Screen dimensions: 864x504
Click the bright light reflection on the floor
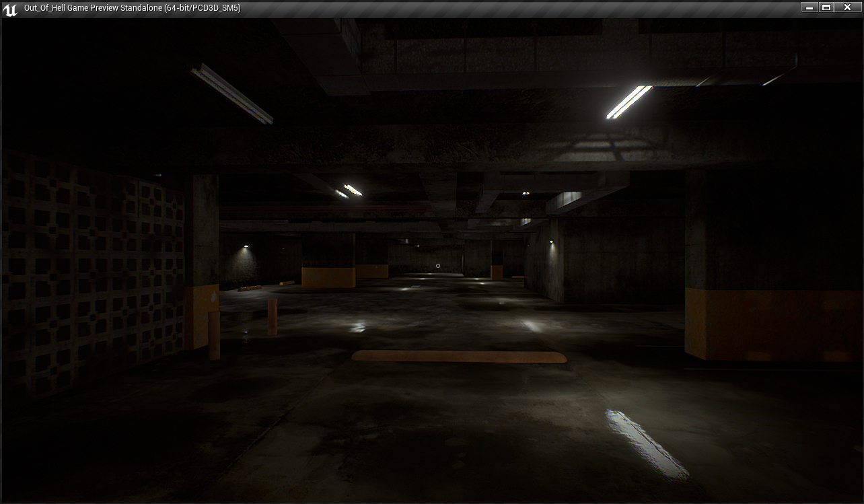[x=647, y=443]
